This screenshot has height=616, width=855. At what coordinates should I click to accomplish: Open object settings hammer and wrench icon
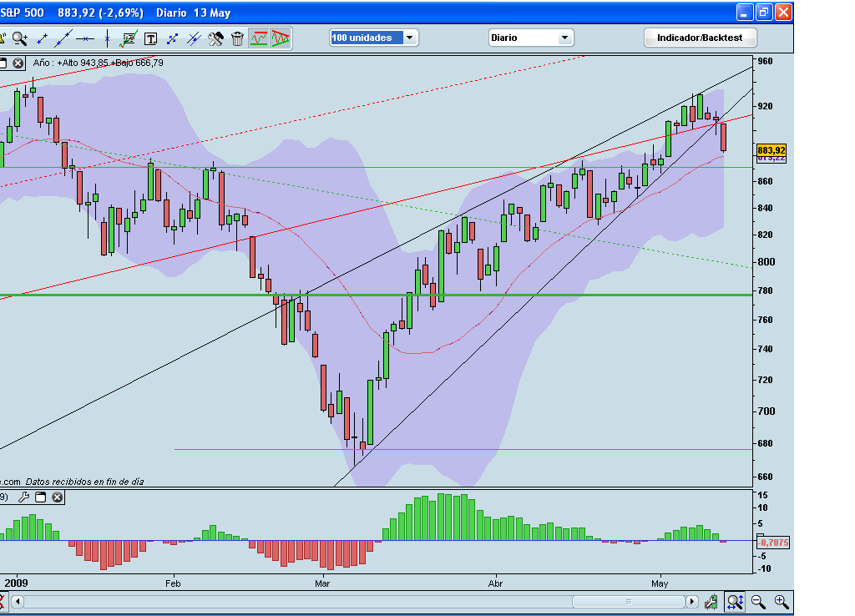point(216,38)
